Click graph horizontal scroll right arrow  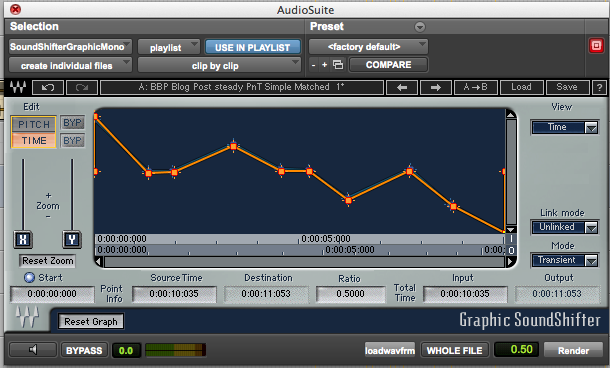click(511, 262)
